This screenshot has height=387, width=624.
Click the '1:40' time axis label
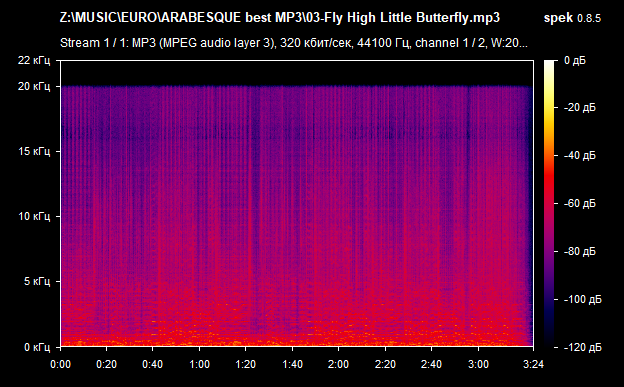(x=292, y=364)
